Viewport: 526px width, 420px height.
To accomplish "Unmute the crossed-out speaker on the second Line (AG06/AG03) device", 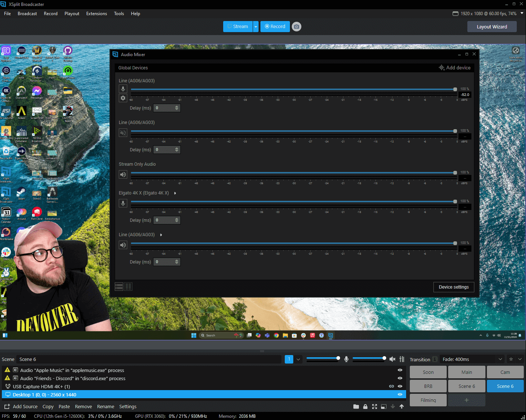I will (123, 132).
